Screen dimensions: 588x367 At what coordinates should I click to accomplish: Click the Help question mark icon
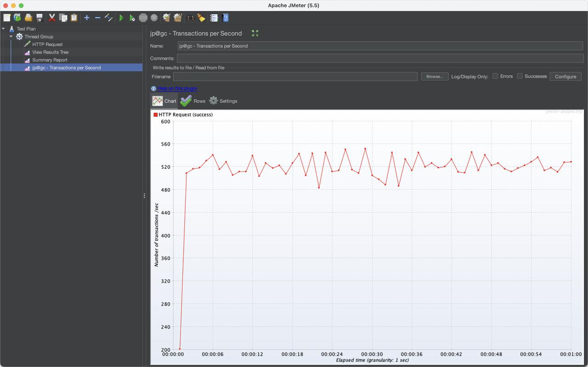pos(225,18)
